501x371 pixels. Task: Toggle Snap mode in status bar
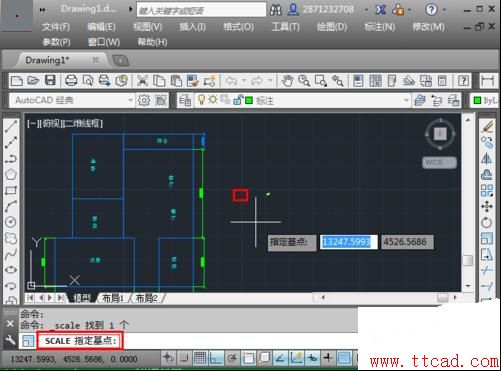point(184,358)
